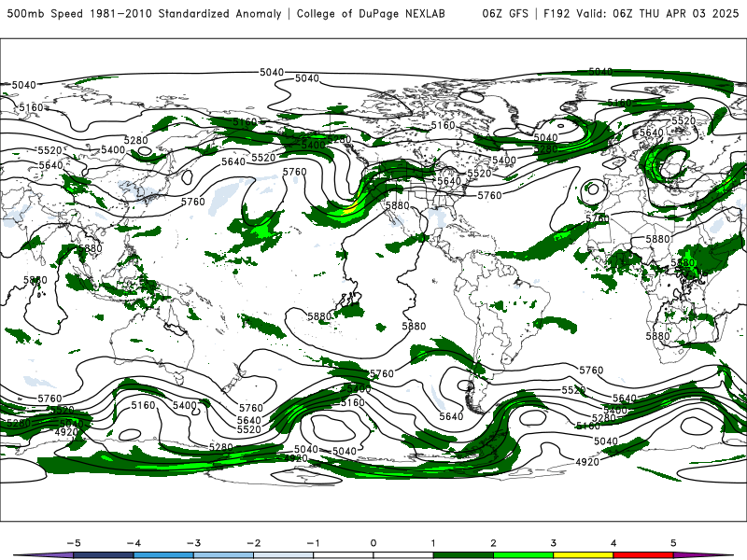Click the '0' colorbar scale label
Viewport: 747px width, 560px height.
click(x=373, y=543)
